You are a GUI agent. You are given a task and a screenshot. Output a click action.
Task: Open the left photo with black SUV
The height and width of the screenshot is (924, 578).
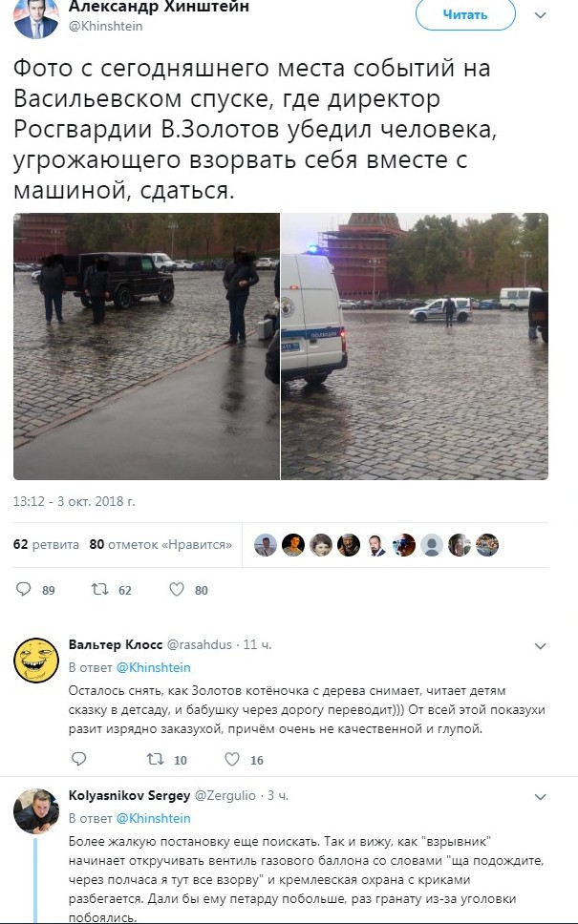coord(146,346)
